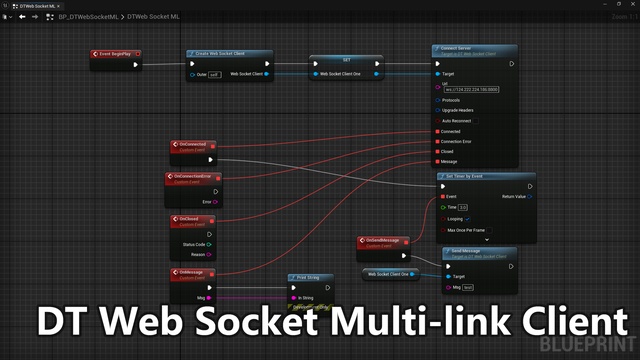Screen dimensions: 640x360
Task: Open the navigation history dropdown arrow
Action: (x=10, y=17)
